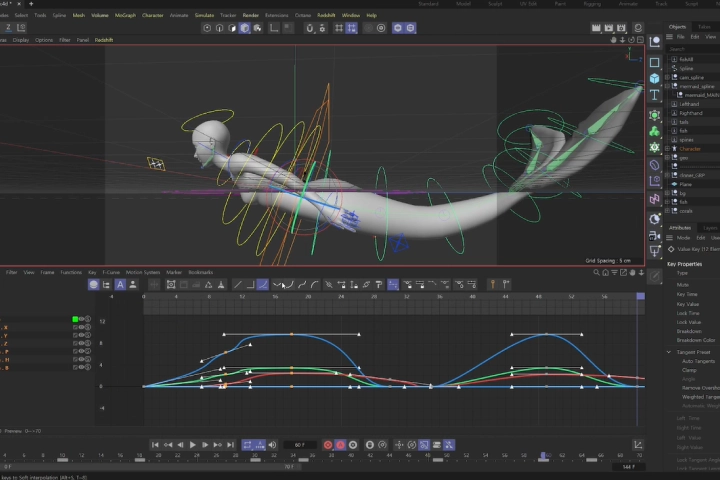
Task: Toggle visibility eye on .X track
Action: tap(81, 328)
